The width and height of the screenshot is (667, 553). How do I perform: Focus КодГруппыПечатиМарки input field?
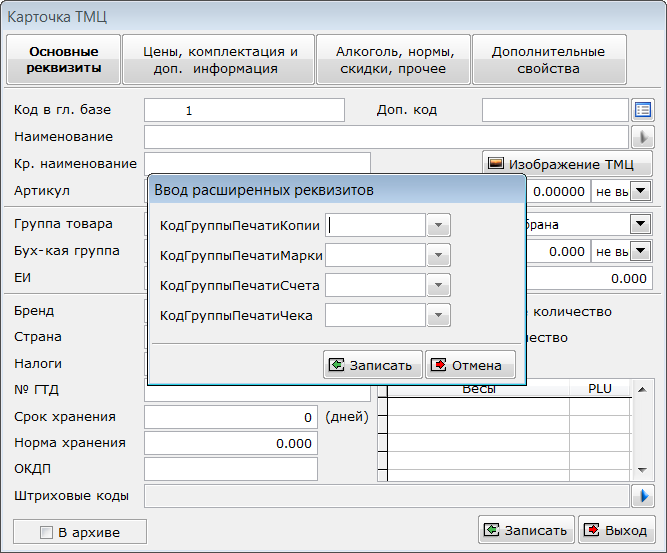(375, 255)
